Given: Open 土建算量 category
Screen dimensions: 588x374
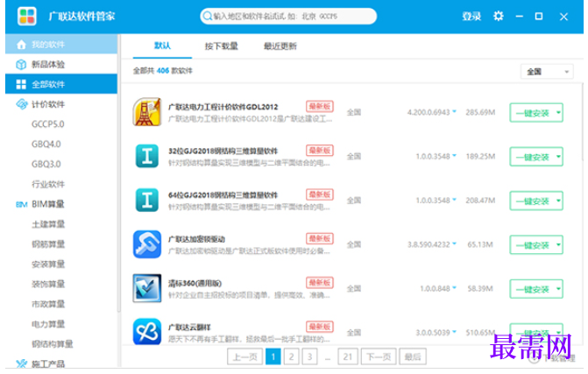Looking at the screenshot, I should pos(48,224).
